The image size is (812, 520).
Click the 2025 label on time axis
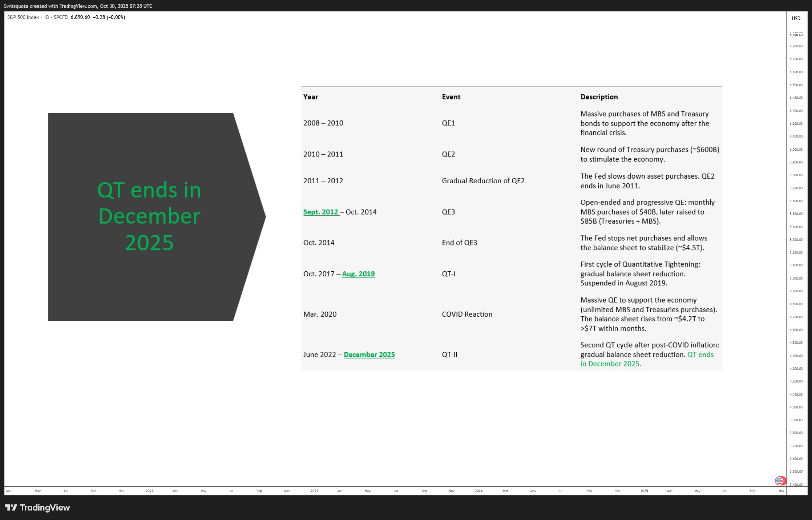(644, 491)
